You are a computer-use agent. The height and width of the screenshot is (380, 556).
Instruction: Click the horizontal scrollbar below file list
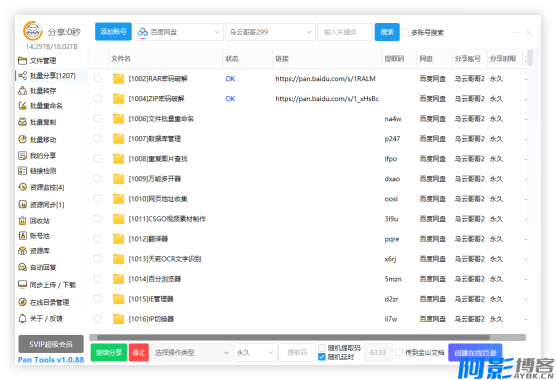pyautogui.click(x=294, y=337)
